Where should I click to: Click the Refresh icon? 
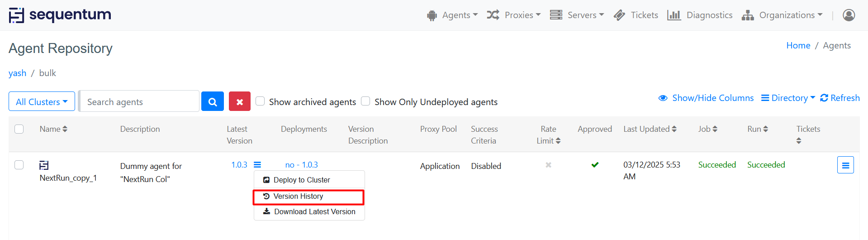point(824,98)
